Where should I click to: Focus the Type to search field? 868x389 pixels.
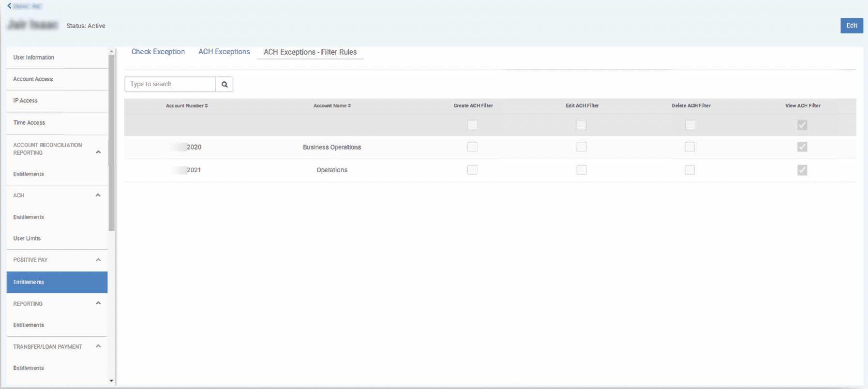(170, 84)
